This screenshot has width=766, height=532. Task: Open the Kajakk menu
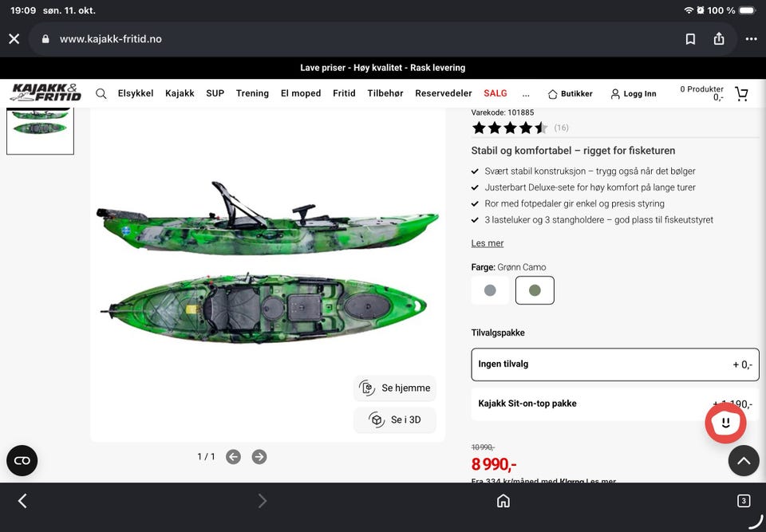[x=180, y=93]
